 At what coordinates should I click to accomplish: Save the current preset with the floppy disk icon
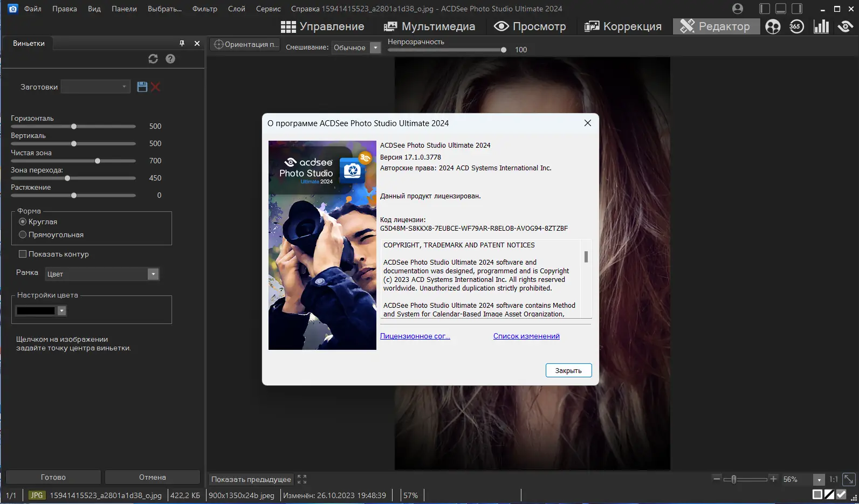pos(142,87)
